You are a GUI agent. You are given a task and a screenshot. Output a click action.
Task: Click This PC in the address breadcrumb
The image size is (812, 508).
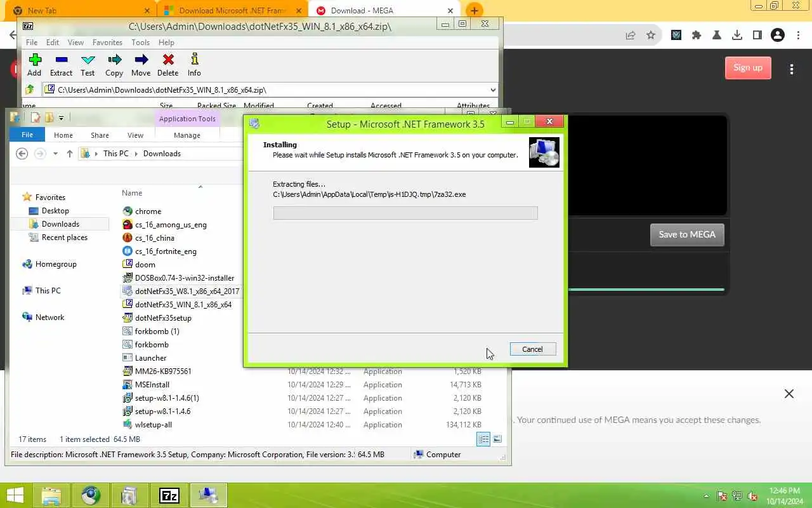116,154
